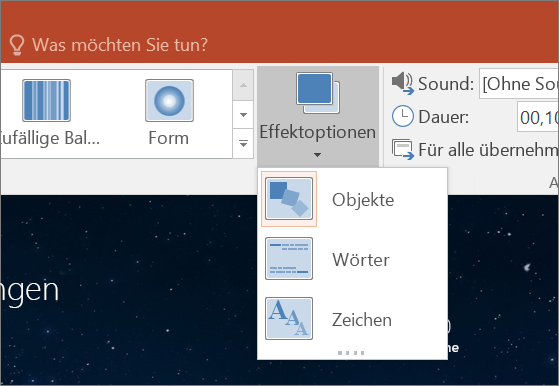The image size is (559, 386).
Task: Apply the Form transition
Action: (x=169, y=114)
